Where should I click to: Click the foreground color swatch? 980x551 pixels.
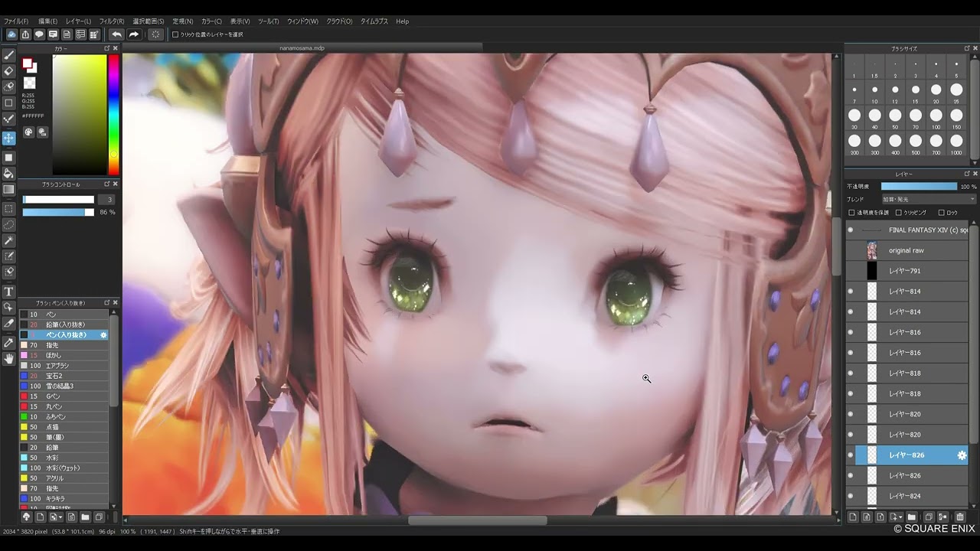coord(27,64)
